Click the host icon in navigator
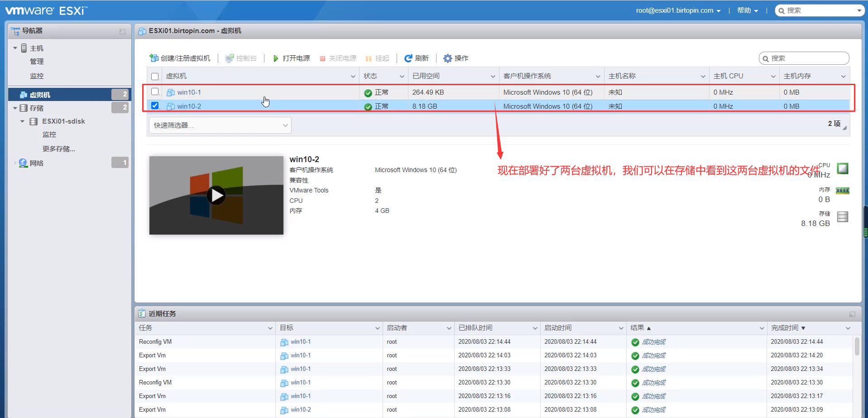This screenshot has width=868, height=418. click(x=24, y=48)
